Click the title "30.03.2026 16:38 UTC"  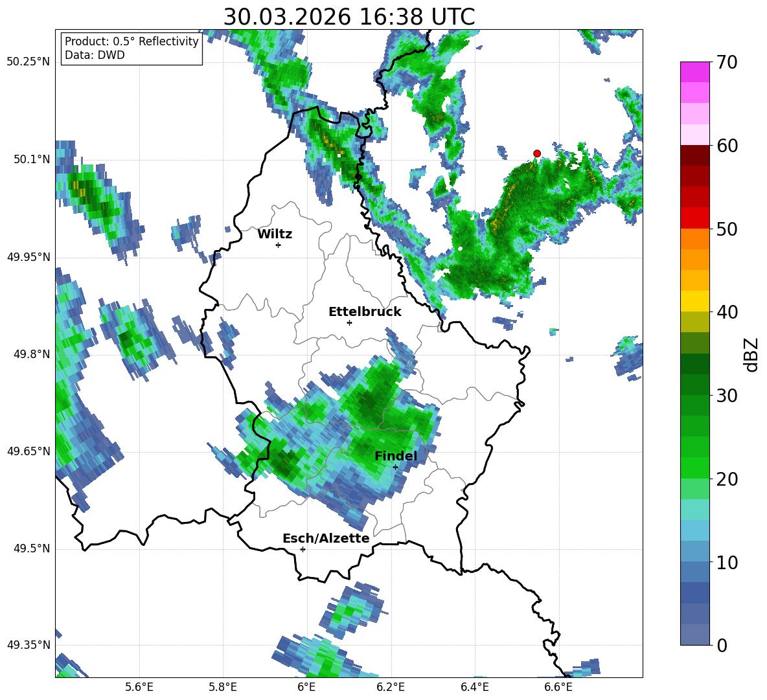[349, 17]
